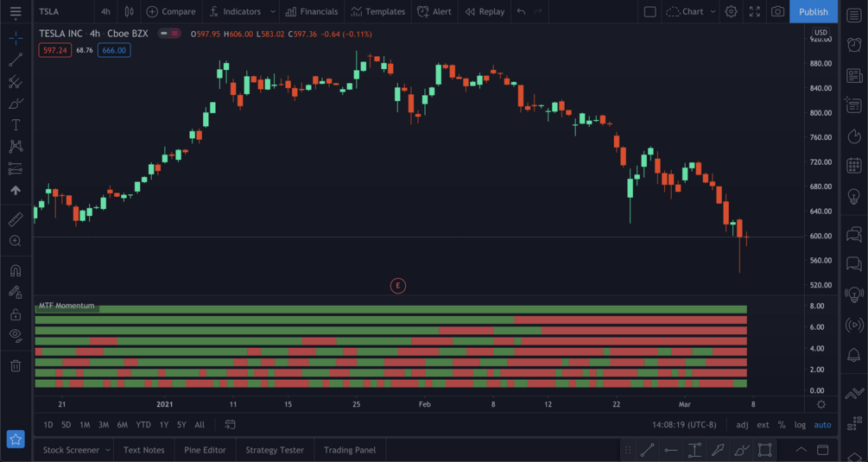Set range to YTD
The height and width of the screenshot is (462, 868).
tap(143, 425)
